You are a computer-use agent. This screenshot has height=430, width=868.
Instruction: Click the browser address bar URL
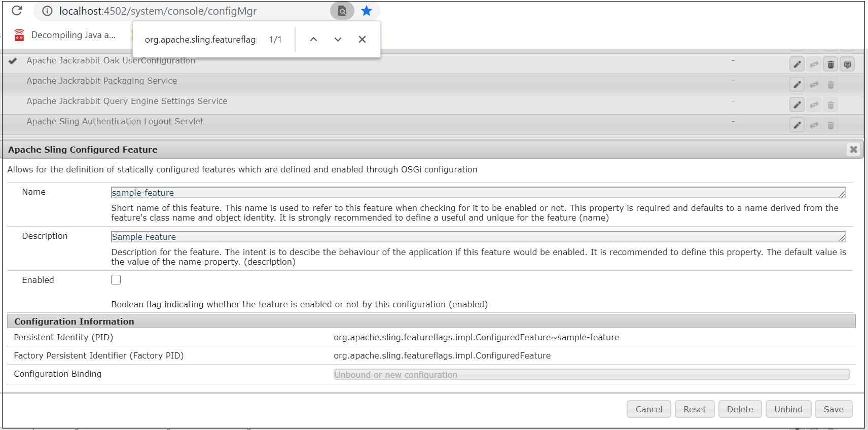click(158, 11)
